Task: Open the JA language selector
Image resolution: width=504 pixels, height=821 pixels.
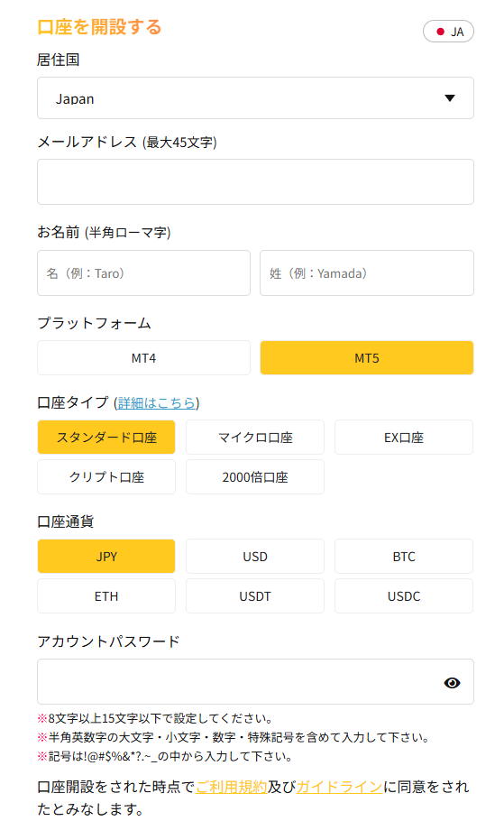Action: (448, 32)
